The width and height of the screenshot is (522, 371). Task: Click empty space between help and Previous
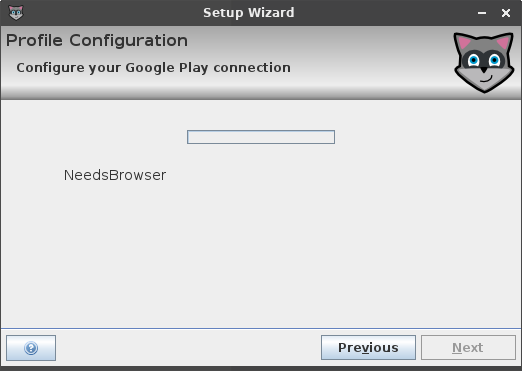[x=188, y=348]
